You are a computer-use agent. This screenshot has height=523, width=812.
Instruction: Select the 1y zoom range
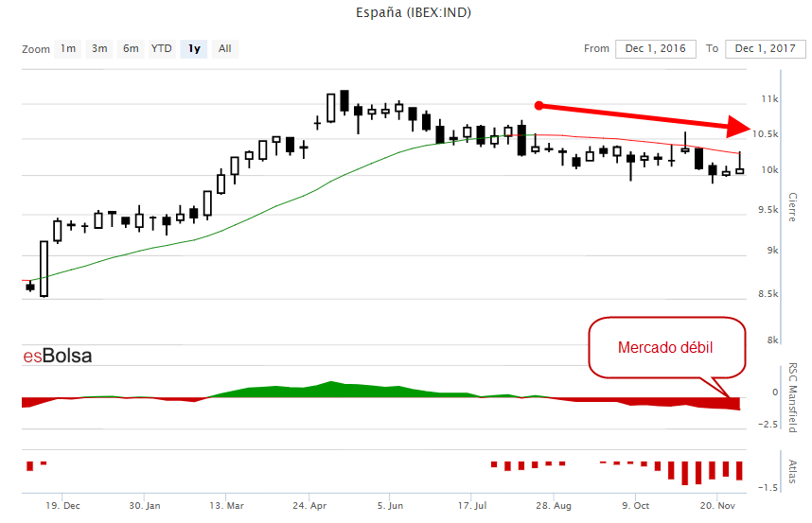194,48
